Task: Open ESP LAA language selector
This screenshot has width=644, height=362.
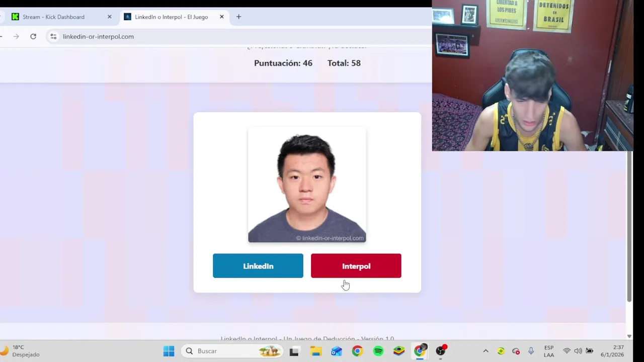Action: tap(549, 351)
